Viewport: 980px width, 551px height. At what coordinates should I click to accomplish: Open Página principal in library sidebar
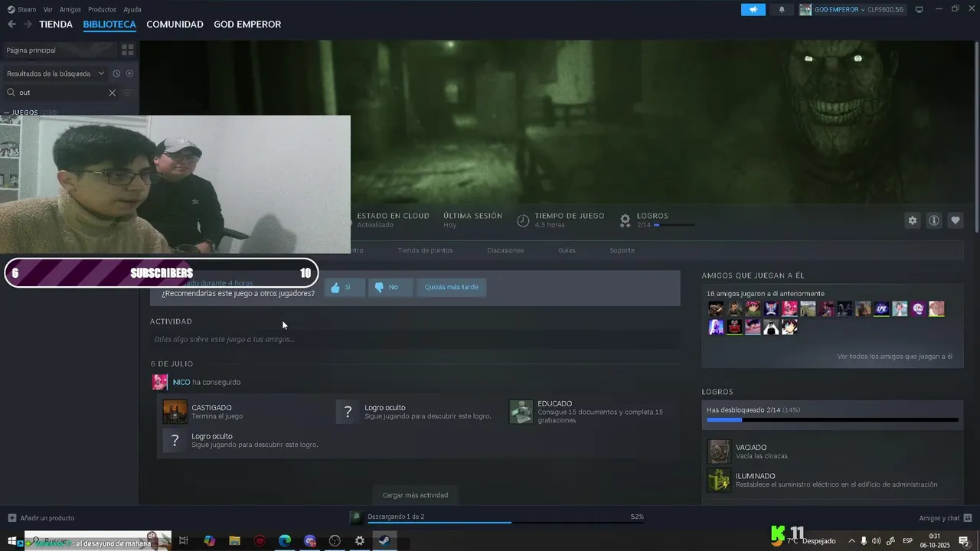pyautogui.click(x=59, y=50)
